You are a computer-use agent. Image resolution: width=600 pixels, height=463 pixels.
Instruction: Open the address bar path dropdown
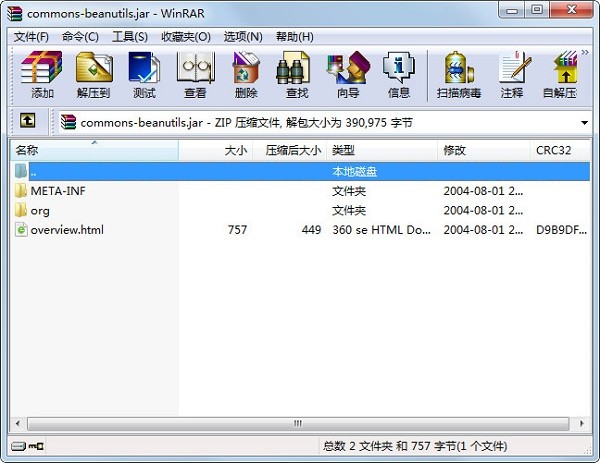coord(584,123)
